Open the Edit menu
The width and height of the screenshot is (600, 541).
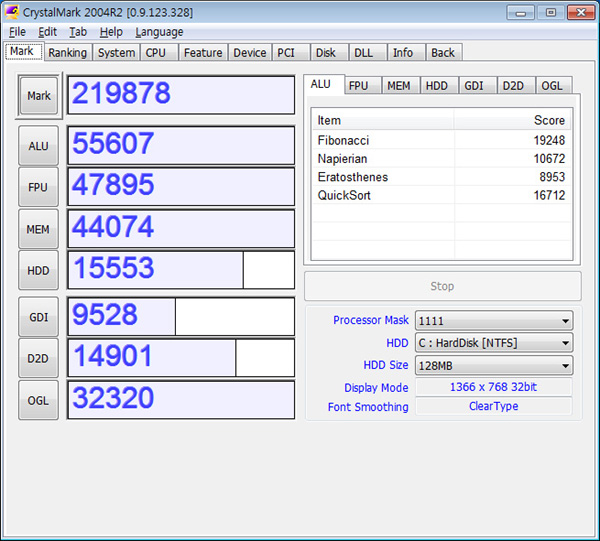click(47, 32)
